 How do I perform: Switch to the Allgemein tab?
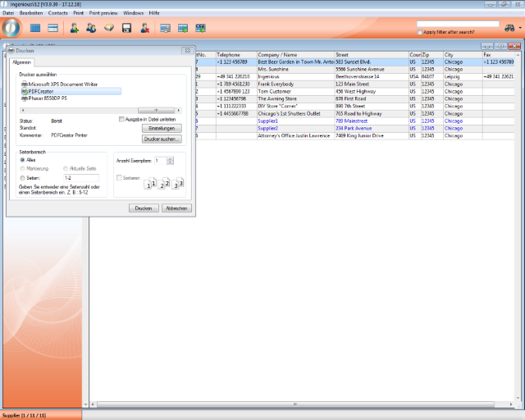point(22,62)
